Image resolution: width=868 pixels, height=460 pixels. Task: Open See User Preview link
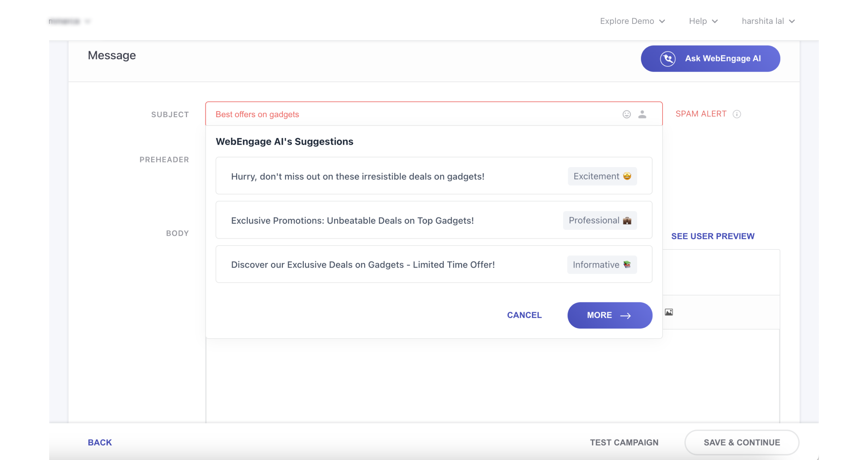712,236
